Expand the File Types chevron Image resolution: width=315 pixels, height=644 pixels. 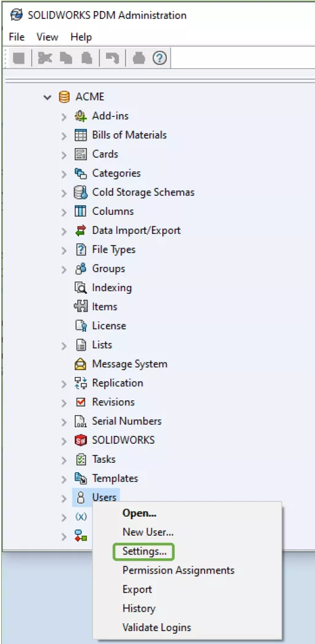click(64, 250)
